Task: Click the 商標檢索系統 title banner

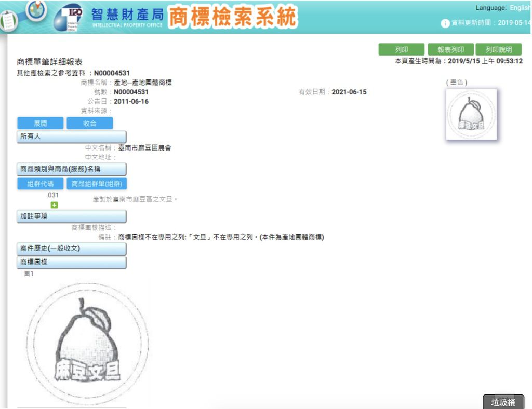Action: (x=233, y=16)
